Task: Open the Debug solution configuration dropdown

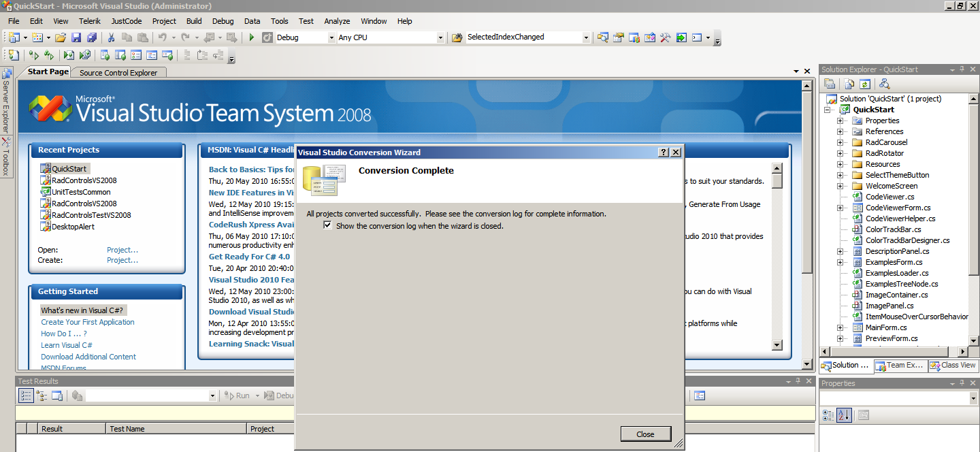Action: (332, 37)
